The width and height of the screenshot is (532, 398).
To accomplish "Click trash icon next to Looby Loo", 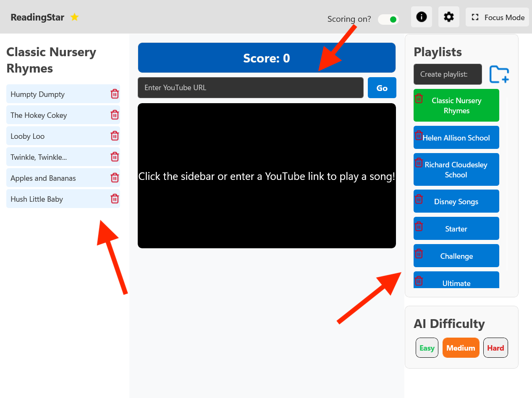I will [x=115, y=136].
